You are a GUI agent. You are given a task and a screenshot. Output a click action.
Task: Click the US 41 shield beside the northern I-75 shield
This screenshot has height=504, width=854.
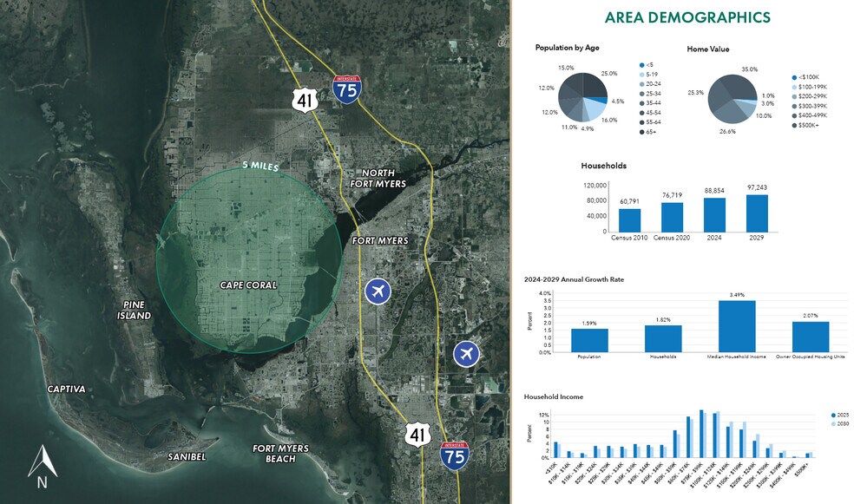305,100
